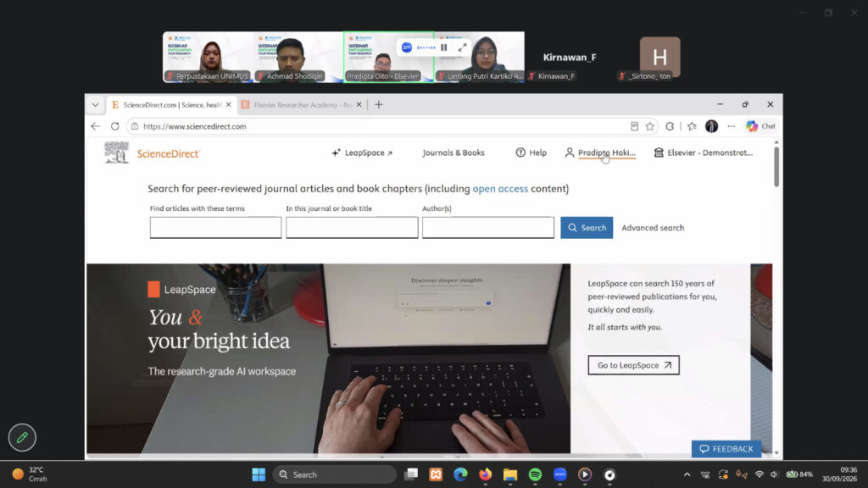The height and width of the screenshot is (488, 868).
Task: Open Elsevier - Demonstrat... institution menu
Action: (703, 152)
